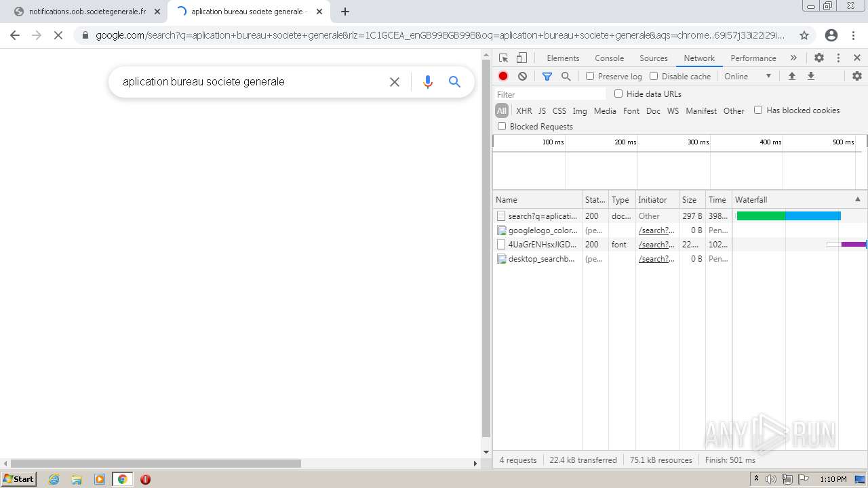The image size is (868, 488).
Task: Click the browser address bar URL
Action: pyautogui.click(x=439, y=35)
